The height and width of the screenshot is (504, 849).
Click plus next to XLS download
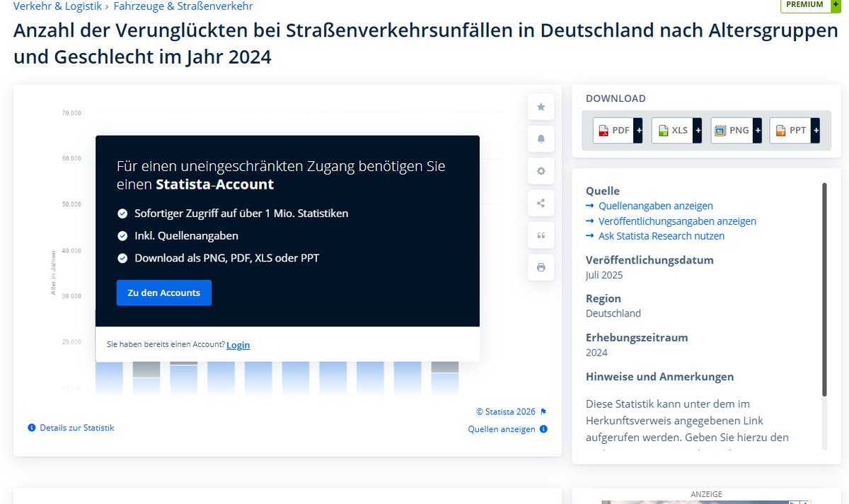(697, 131)
